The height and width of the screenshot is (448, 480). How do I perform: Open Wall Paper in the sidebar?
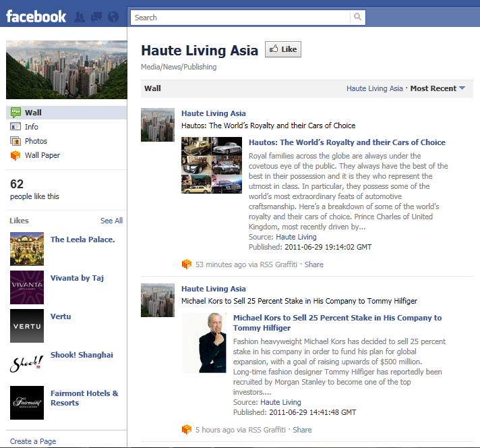pyautogui.click(x=42, y=155)
